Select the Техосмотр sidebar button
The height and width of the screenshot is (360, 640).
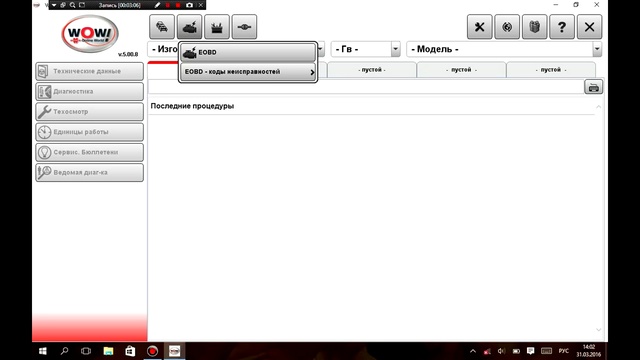[x=90, y=111]
